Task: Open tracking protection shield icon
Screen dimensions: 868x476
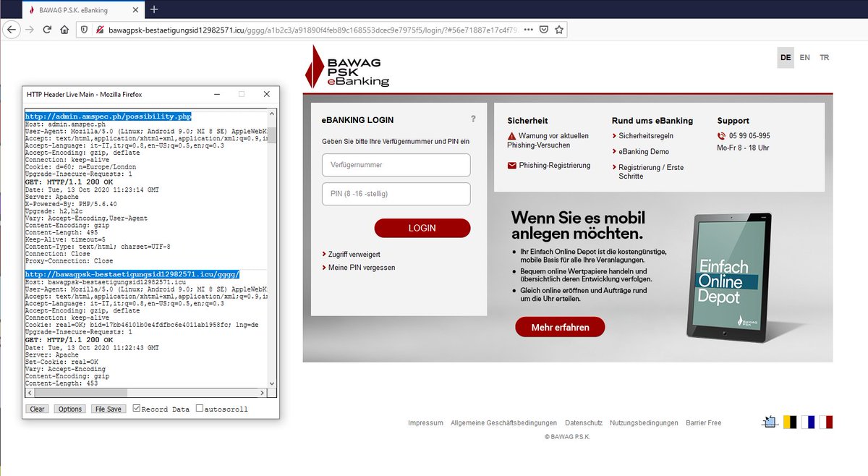Action: pyautogui.click(x=84, y=30)
